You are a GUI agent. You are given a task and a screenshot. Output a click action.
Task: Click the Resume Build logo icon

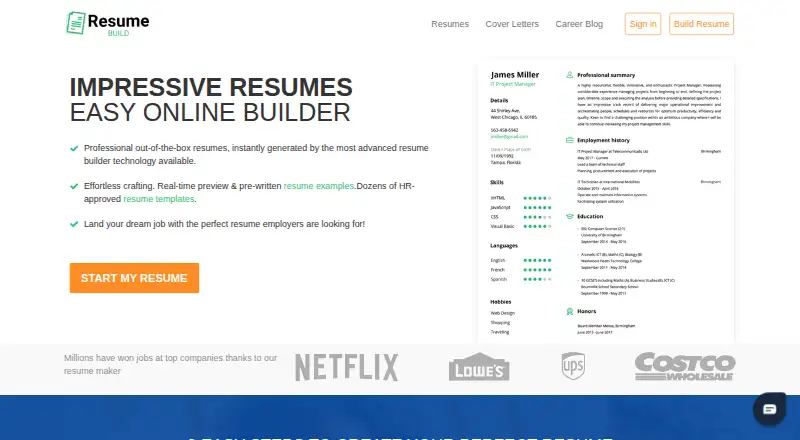coord(76,23)
